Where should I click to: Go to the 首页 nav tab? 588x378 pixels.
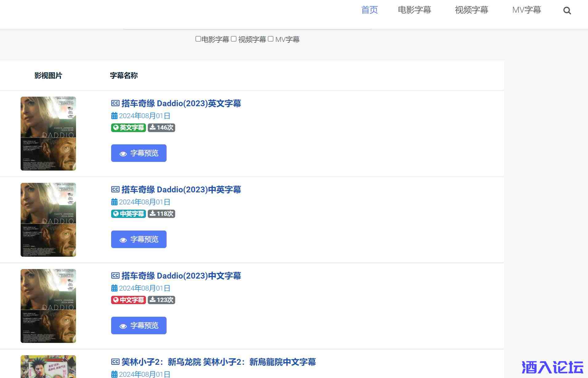pyautogui.click(x=369, y=10)
